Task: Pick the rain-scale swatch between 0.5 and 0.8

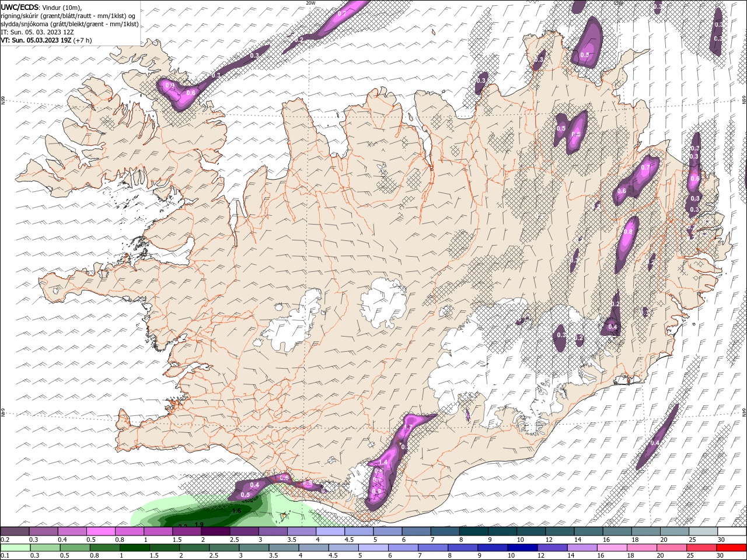Action: coord(75,548)
